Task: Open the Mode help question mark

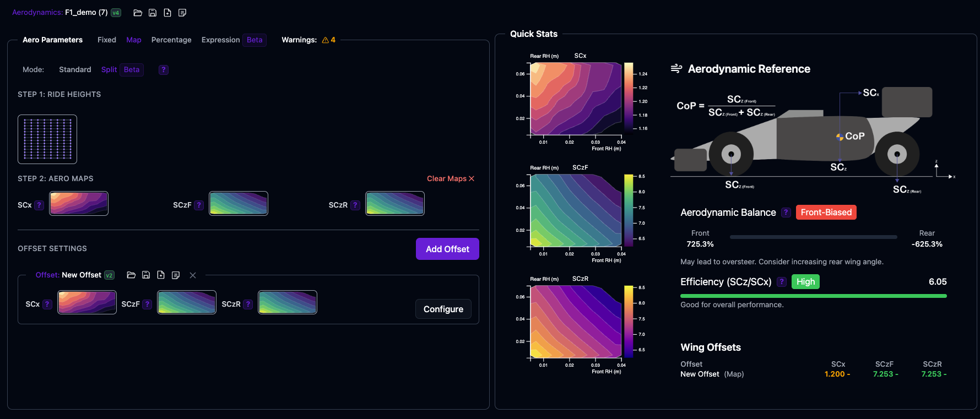Action: (x=164, y=70)
